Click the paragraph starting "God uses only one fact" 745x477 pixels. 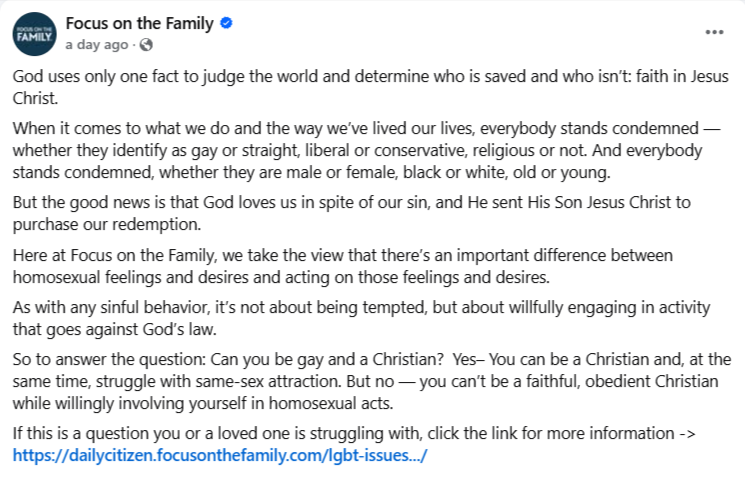[371, 87]
